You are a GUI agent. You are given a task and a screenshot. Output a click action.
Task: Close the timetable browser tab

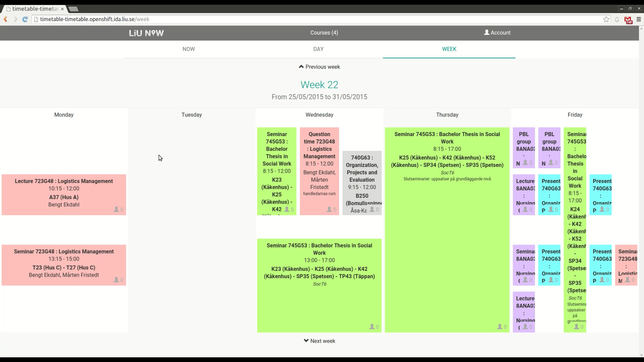(x=62, y=9)
